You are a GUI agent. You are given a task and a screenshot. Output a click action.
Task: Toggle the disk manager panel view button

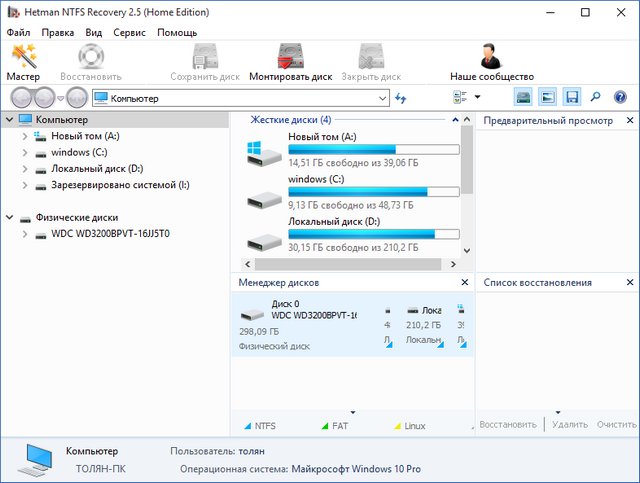tap(524, 98)
